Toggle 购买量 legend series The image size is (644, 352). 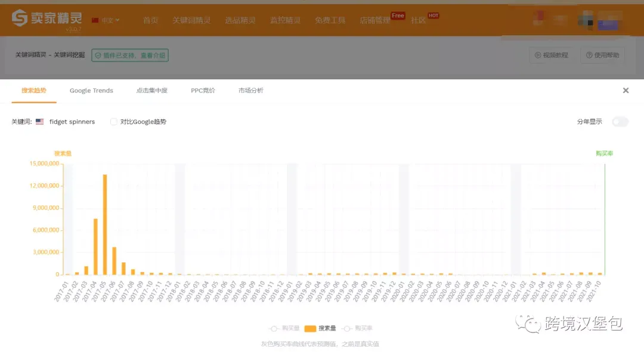pos(284,328)
